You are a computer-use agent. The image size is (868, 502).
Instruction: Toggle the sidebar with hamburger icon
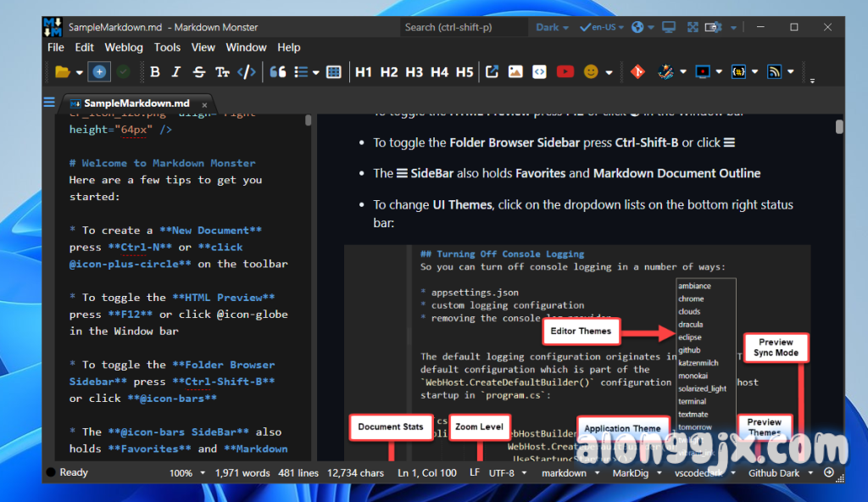49,103
